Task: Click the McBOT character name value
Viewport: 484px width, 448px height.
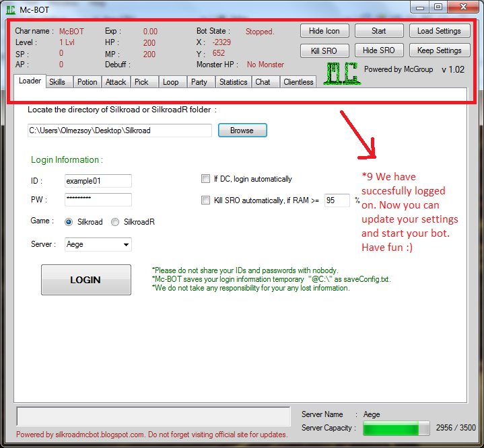Action: coord(71,32)
